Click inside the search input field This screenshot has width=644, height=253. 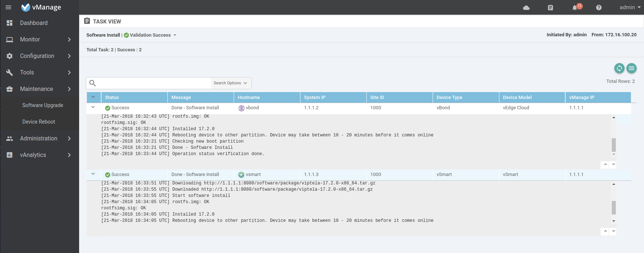[154, 83]
